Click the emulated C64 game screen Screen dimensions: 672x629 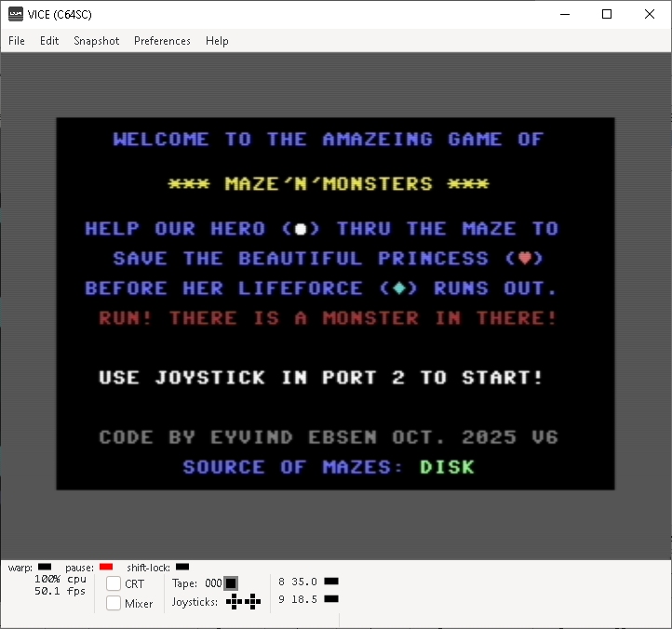coord(336,303)
